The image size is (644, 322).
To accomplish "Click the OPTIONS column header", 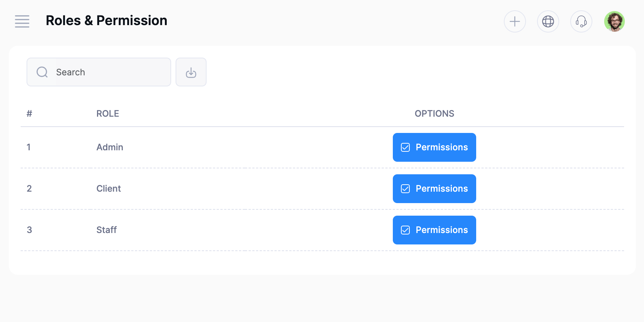I will [x=434, y=114].
